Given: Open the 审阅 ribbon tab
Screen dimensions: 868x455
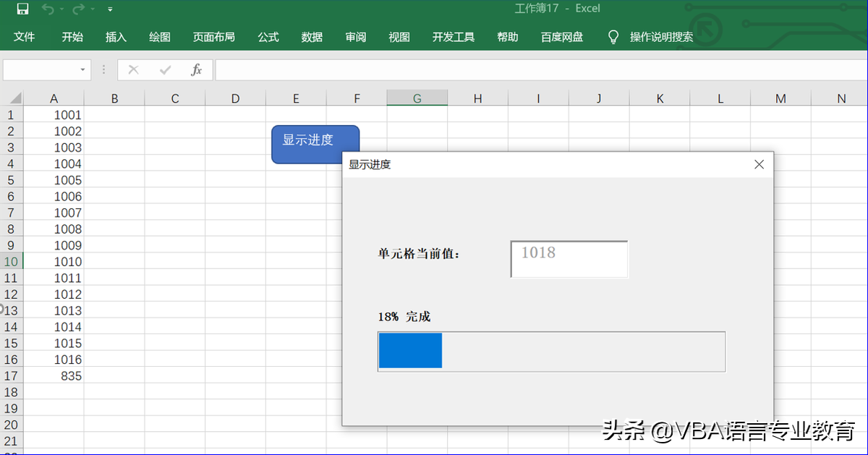Looking at the screenshot, I should coord(356,37).
